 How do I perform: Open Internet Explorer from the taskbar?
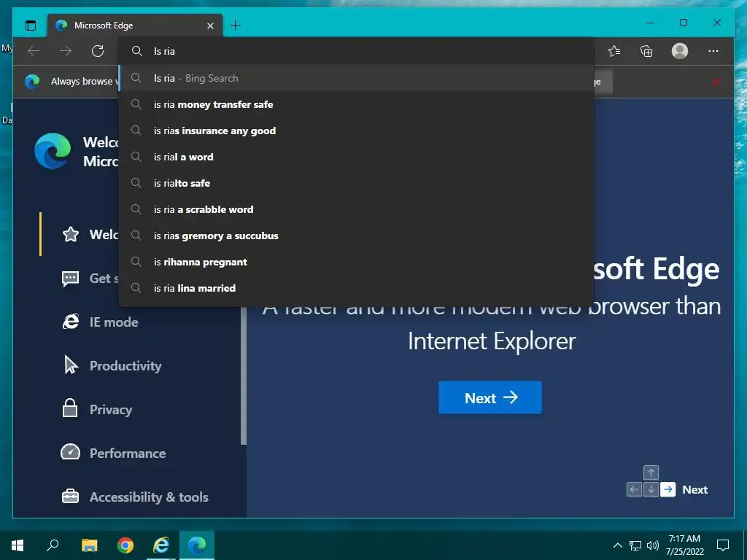tap(161, 545)
